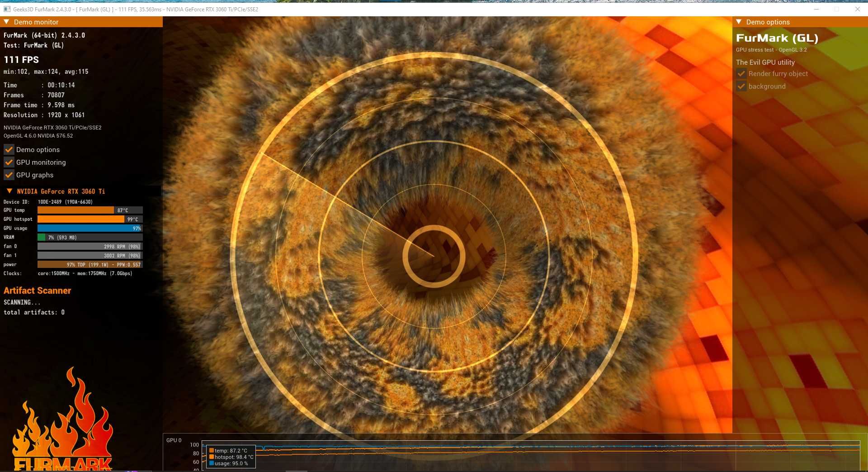
Task: Click the GPU hotspot 99°C bar
Action: 90,219
